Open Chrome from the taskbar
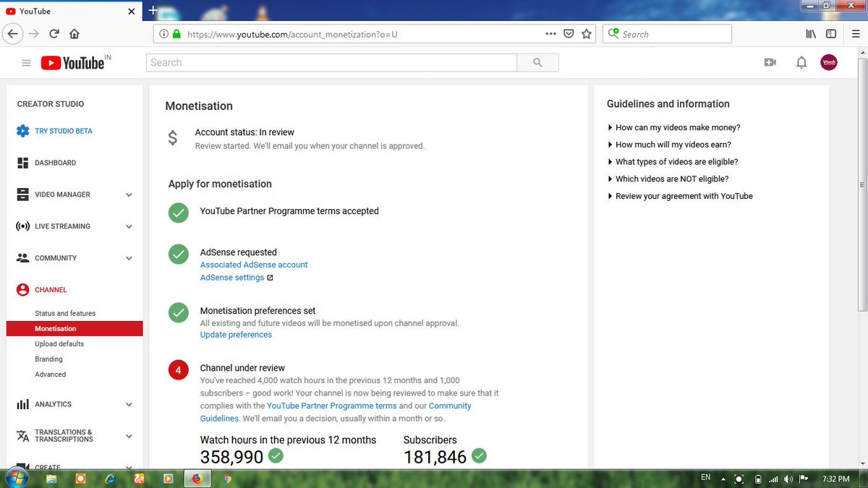This screenshot has width=868, height=488. point(226,479)
